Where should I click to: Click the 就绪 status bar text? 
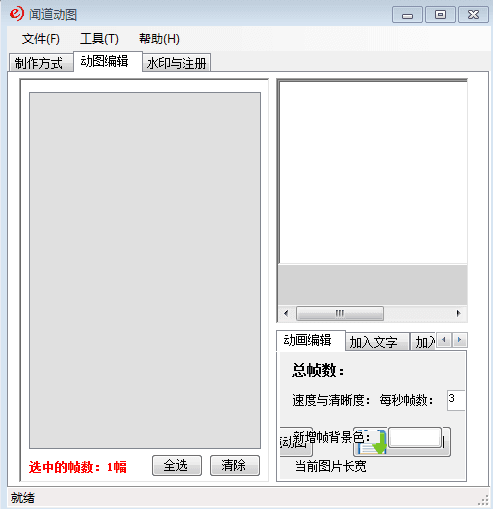[x=23, y=498]
